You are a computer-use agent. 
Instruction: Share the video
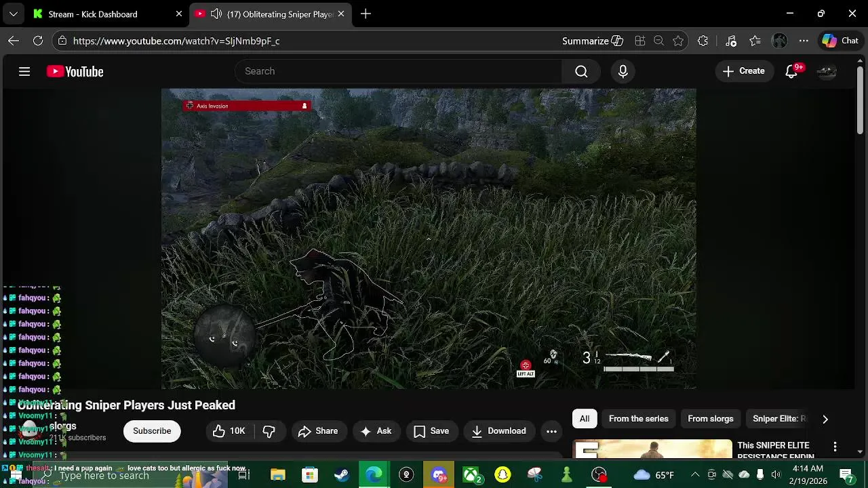(x=317, y=431)
